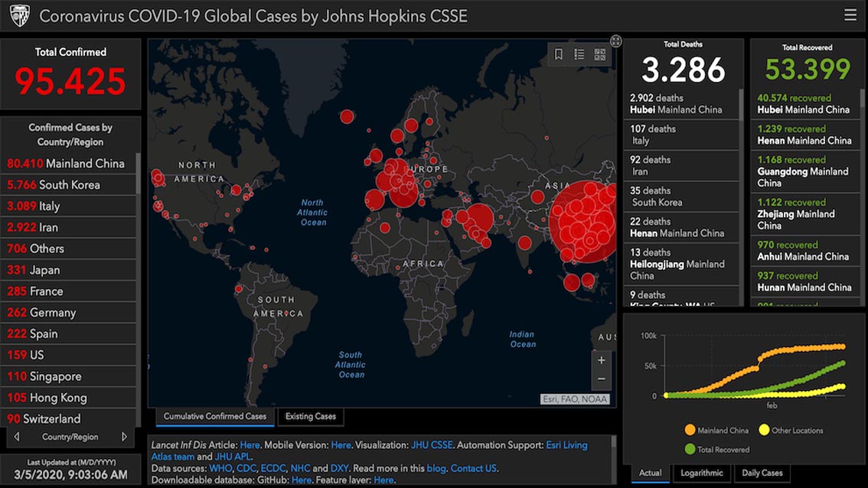Click the 1.122 recovered Zhejiang entry
This screenshot has width=868, height=488.
(x=805, y=214)
